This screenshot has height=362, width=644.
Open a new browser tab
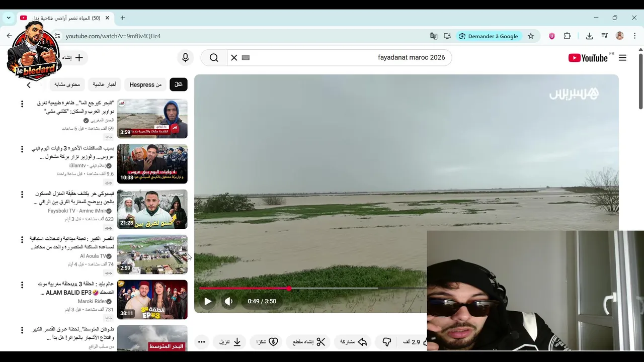click(x=122, y=18)
